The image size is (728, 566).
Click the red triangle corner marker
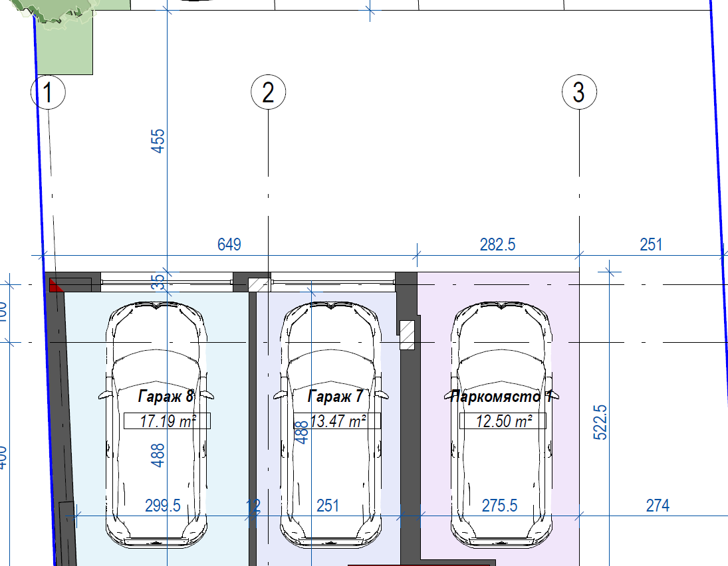point(56,286)
